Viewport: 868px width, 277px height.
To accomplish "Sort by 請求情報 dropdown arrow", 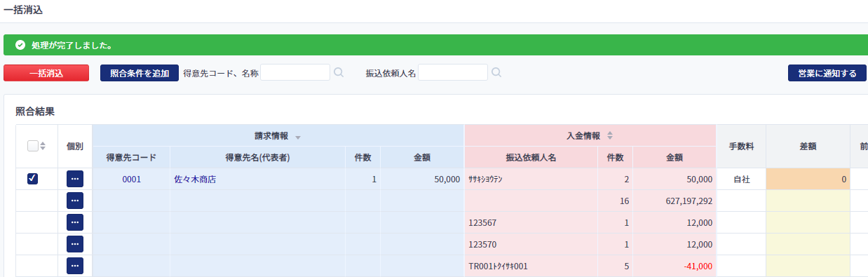I will (x=298, y=137).
